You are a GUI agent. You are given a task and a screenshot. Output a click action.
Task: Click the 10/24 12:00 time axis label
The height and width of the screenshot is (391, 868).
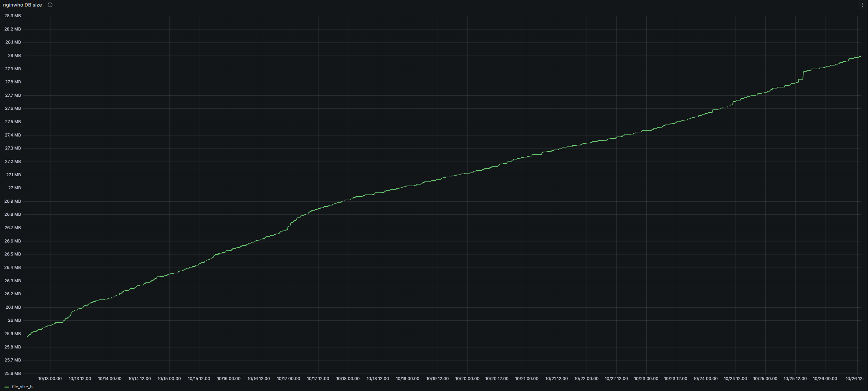736,379
